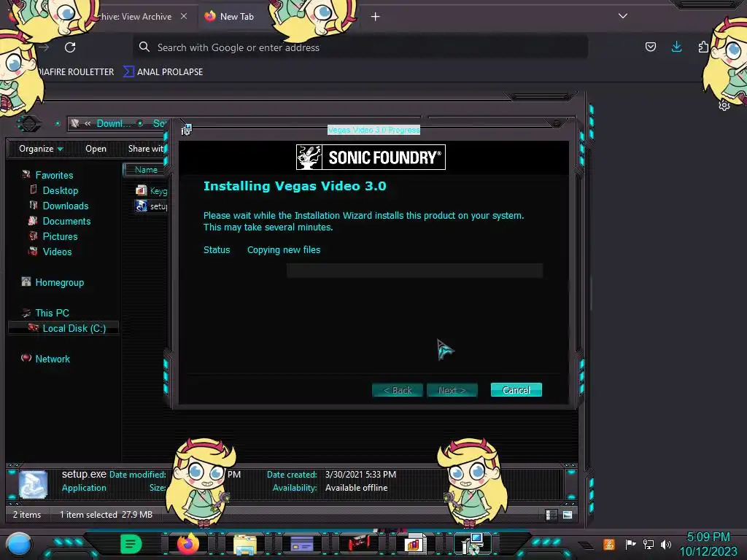Switch to the Archive: View Archive tab

(134, 16)
